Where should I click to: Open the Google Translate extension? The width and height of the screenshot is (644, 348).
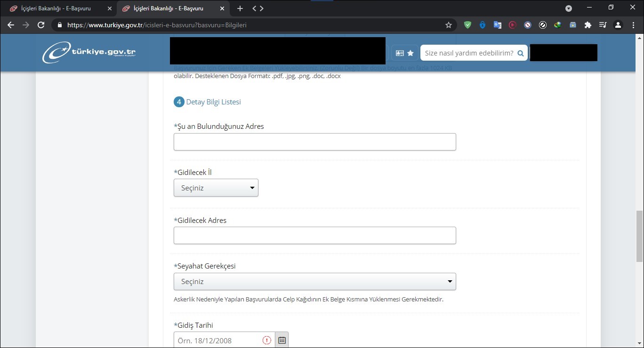click(x=497, y=25)
